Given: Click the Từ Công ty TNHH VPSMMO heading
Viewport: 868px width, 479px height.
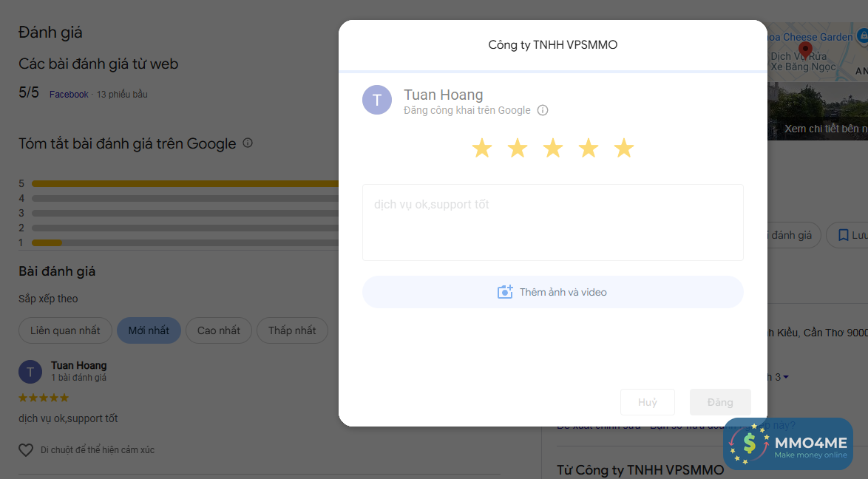Looking at the screenshot, I should pos(640,470).
